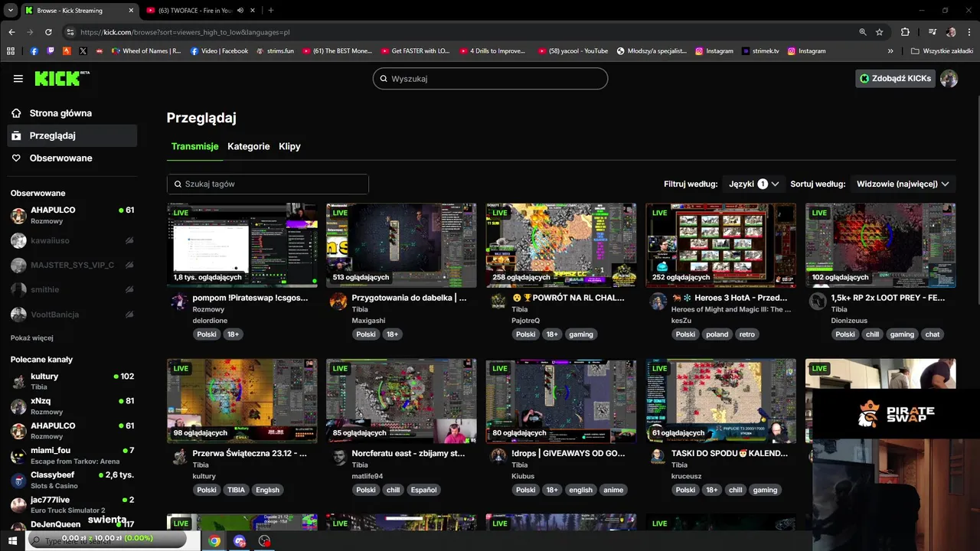This screenshot has width=980, height=551.
Task: Click the browser back arrow
Action: pos(11,32)
